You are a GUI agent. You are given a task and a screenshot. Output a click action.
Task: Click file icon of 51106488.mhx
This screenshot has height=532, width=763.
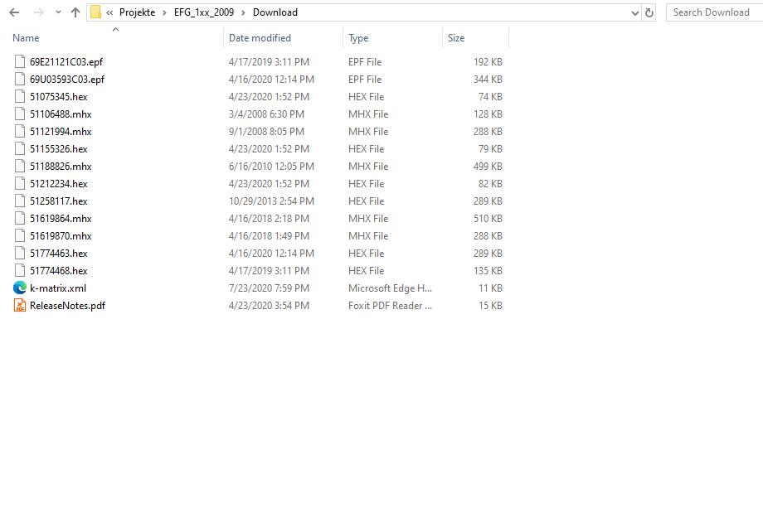tap(19, 114)
